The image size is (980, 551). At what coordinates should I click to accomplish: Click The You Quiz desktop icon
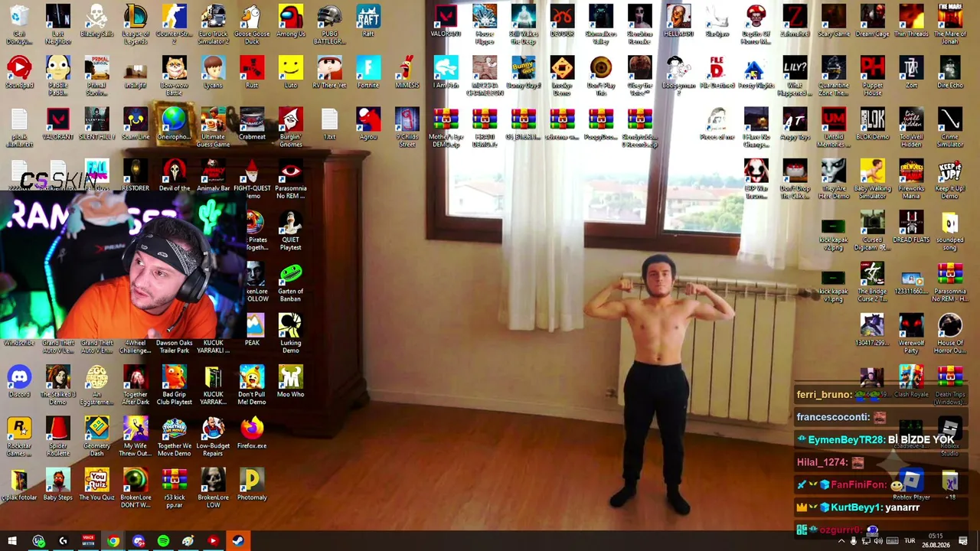(x=96, y=484)
